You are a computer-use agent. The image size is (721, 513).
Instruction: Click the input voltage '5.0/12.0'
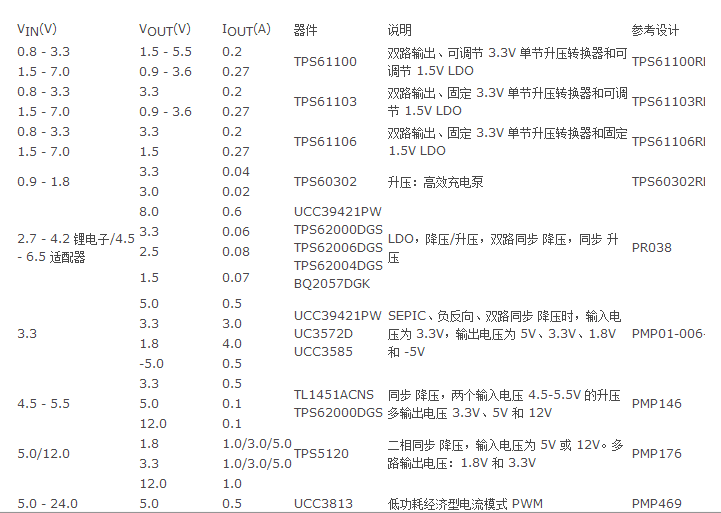click(x=43, y=454)
